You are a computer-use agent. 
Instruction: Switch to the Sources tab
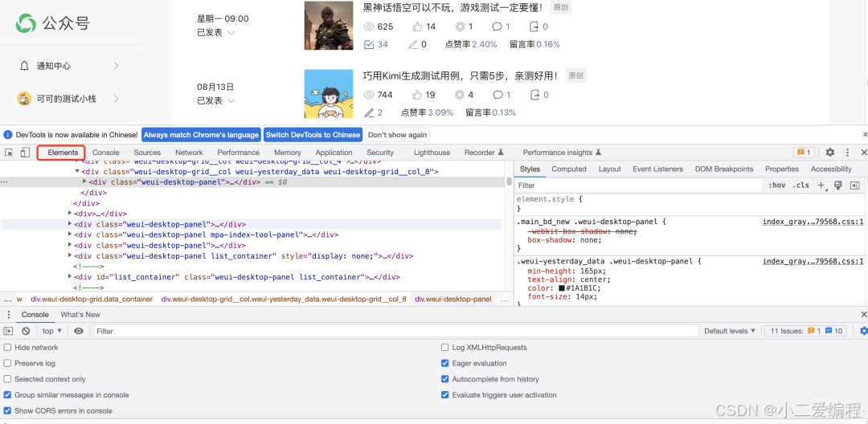tap(147, 153)
